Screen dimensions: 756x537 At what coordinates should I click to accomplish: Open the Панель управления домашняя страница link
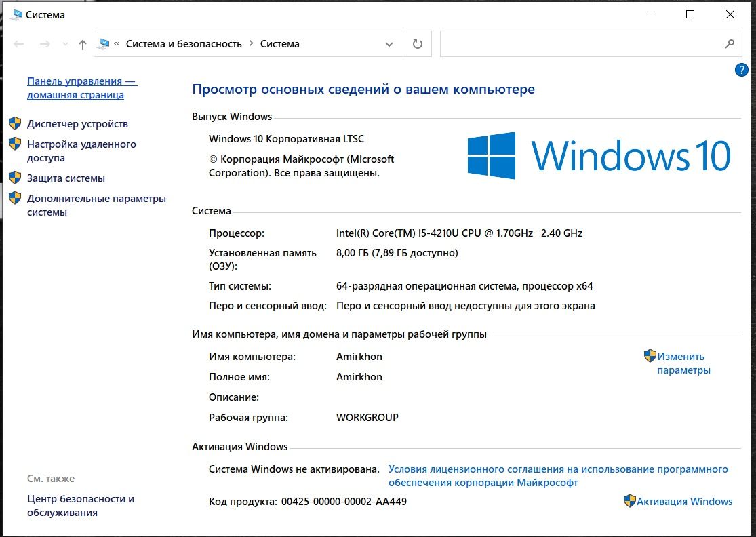[82, 87]
